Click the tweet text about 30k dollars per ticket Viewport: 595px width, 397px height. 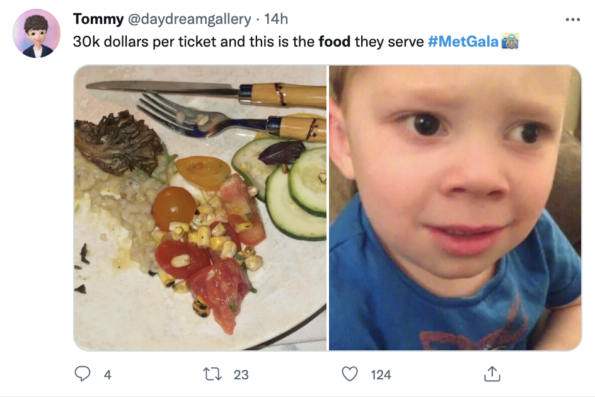(x=296, y=42)
